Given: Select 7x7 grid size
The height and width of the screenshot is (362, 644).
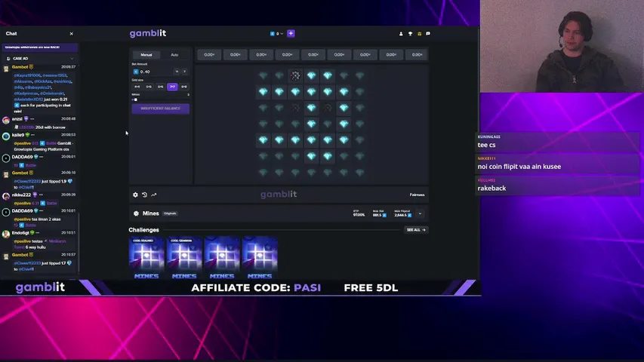Looking at the screenshot, I should (x=172, y=87).
